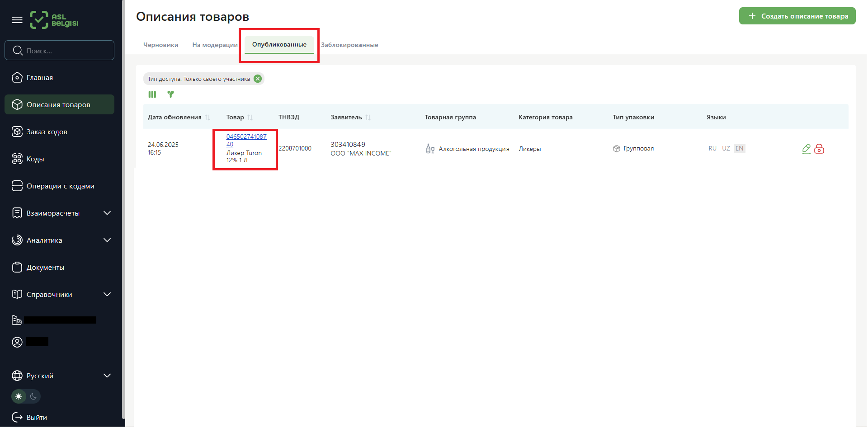Sort by Дата обновления column

[208, 118]
